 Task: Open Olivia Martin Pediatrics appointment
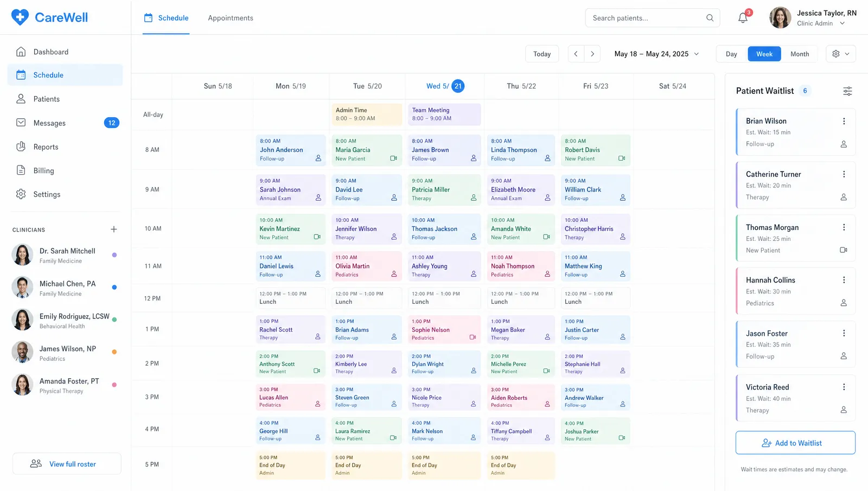(367, 266)
